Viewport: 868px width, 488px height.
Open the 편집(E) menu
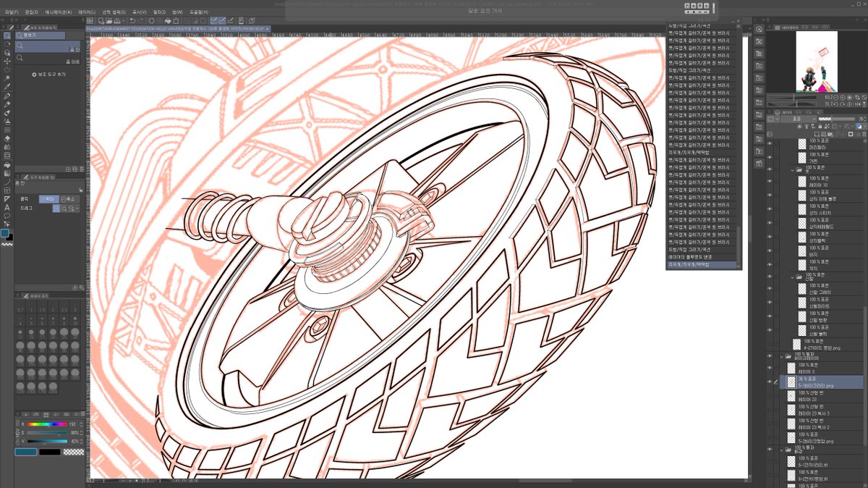click(x=33, y=12)
